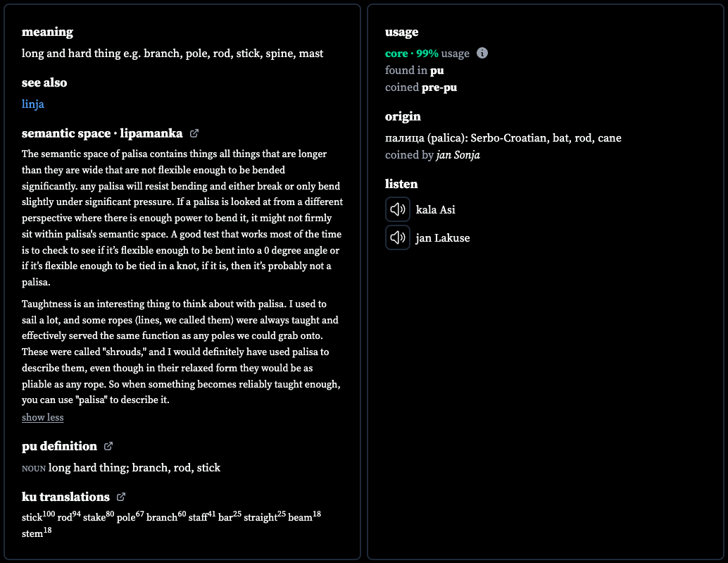
Task: Collapse text with show less
Action: pos(43,417)
